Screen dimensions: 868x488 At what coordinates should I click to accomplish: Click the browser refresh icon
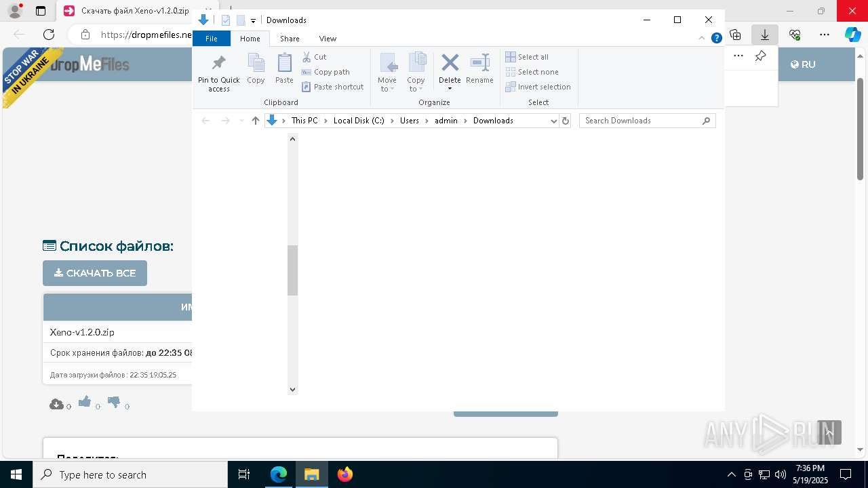pos(49,35)
